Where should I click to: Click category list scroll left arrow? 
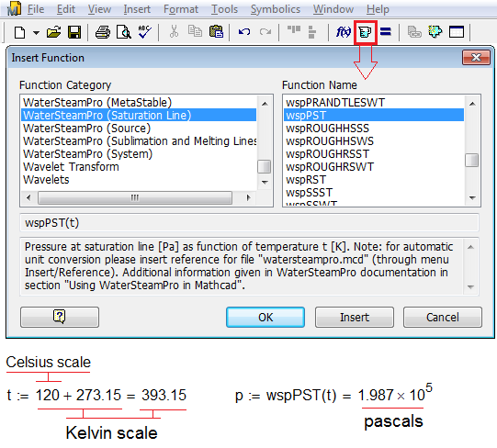click(x=28, y=197)
